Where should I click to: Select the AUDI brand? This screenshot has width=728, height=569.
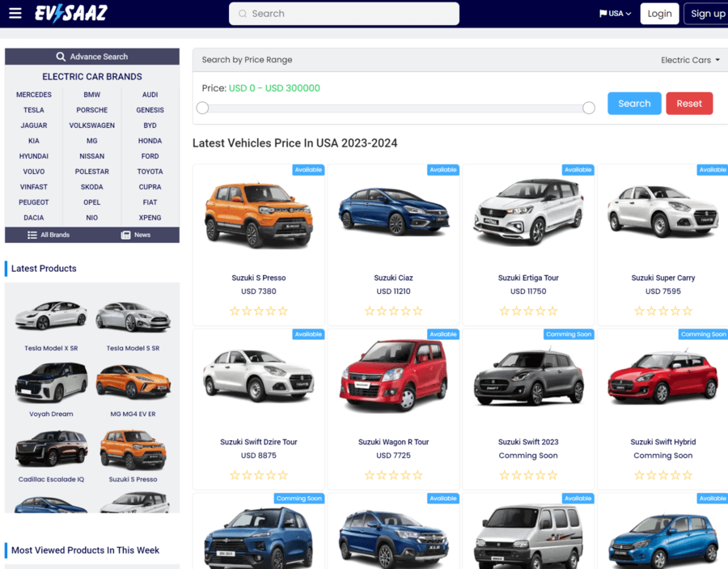coord(150,95)
